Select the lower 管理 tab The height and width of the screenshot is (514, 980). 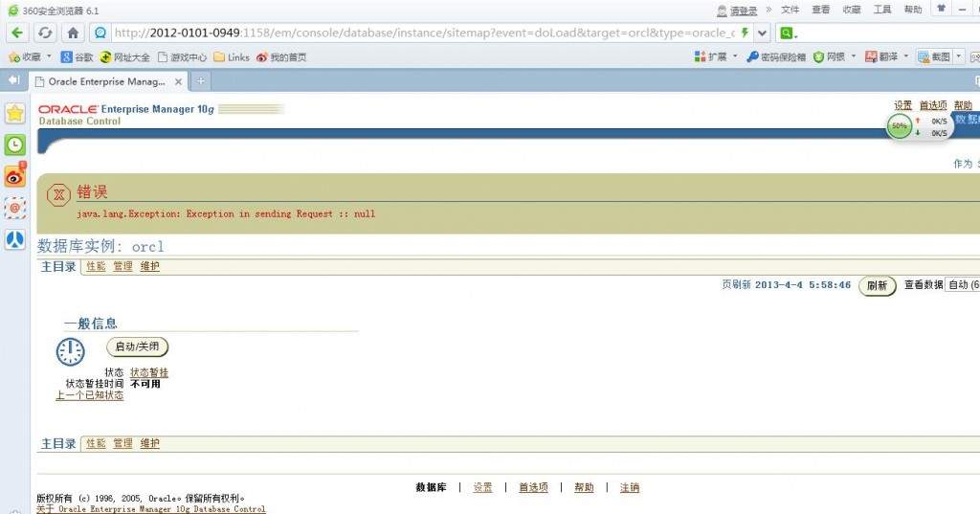[122, 443]
